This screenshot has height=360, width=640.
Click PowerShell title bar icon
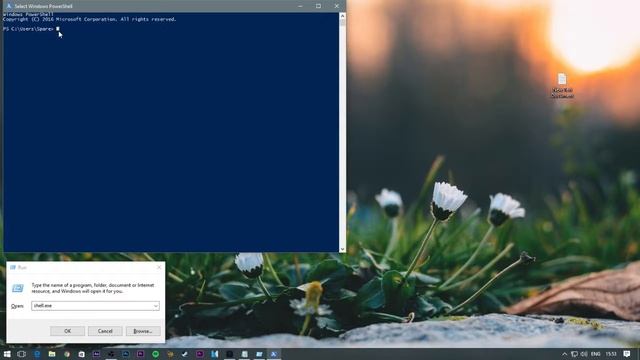click(9, 6)
